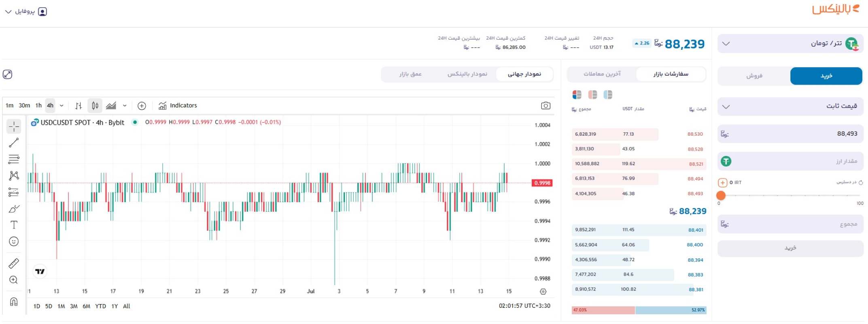
Task: Refresh the available balance
Action: click(861, 183)
